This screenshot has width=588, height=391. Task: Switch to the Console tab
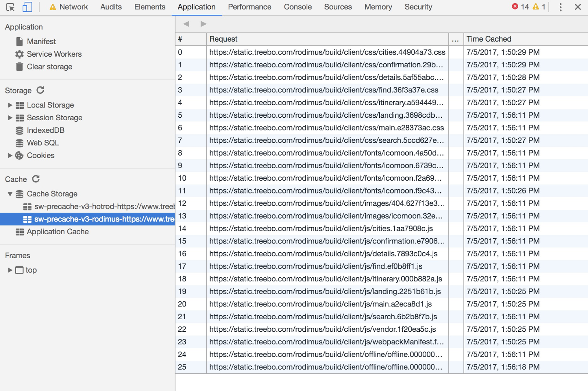298,7
